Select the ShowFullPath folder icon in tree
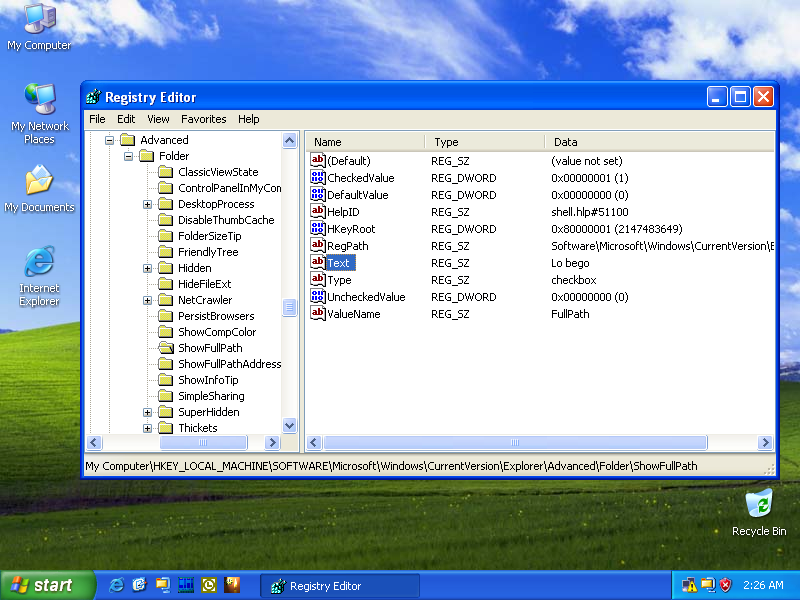This screenshot has width=800, height=600. coord(166,348)
